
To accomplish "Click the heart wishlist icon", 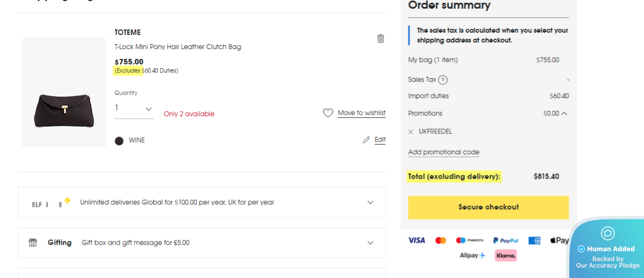I will [328, 113].
